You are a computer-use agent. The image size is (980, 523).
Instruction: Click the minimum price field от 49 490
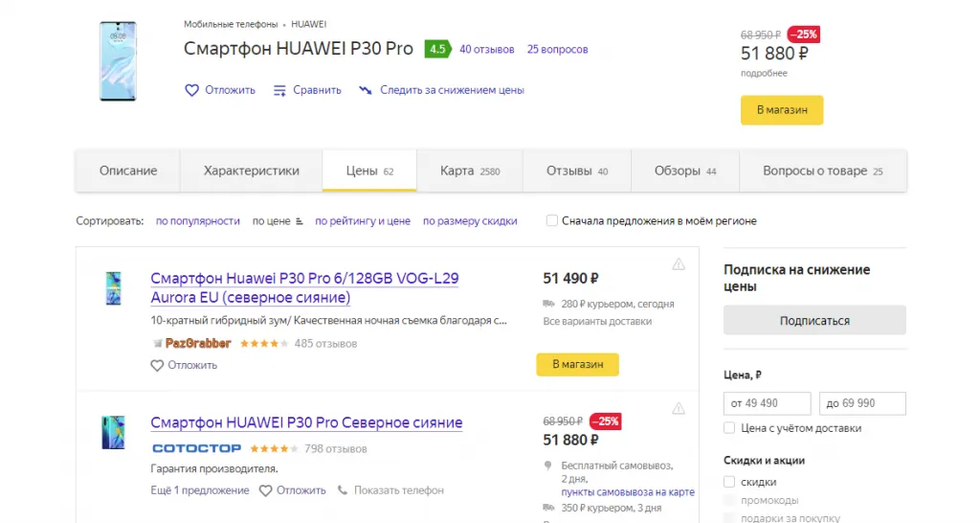pos(767,403)
